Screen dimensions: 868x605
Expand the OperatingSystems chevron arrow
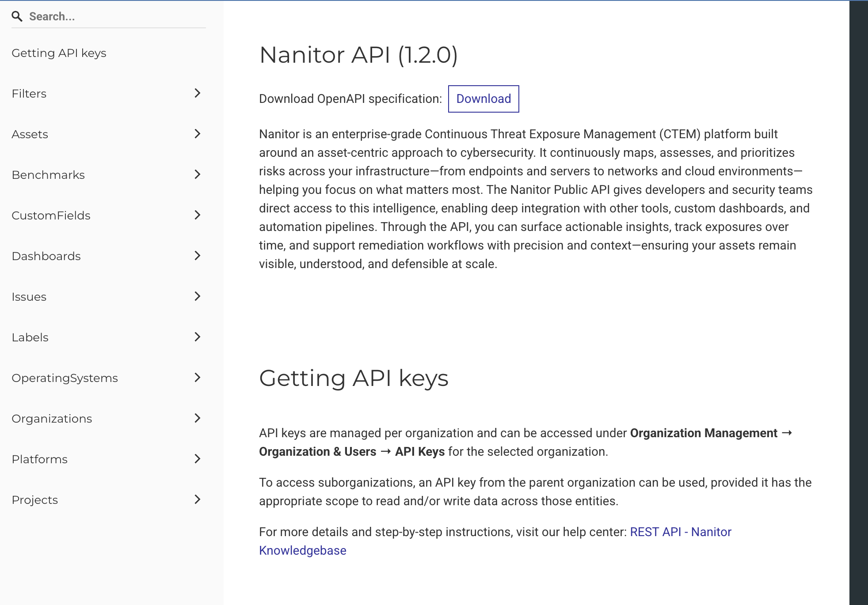(x=198, y=378)
